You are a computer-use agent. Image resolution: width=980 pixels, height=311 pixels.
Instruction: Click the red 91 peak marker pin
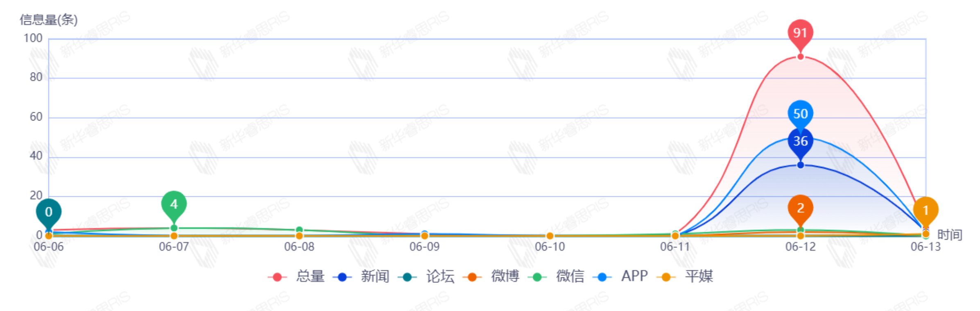800,33
